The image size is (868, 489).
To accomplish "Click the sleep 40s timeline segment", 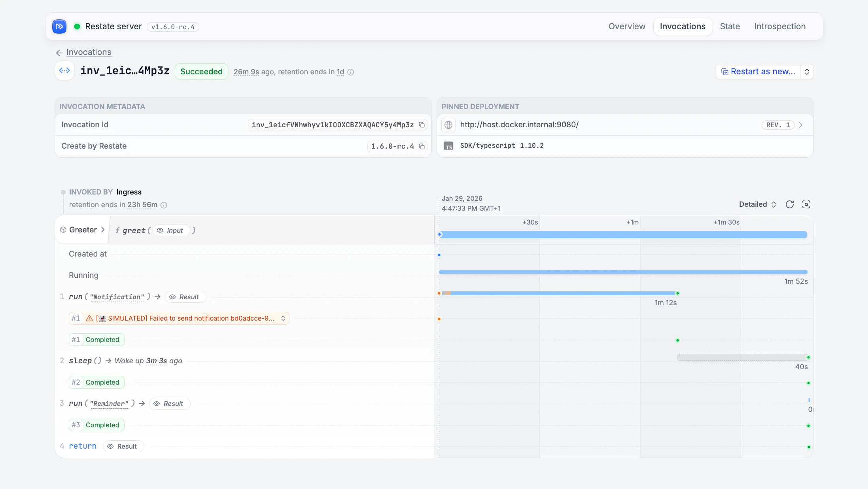I will [x=741, y=357].
